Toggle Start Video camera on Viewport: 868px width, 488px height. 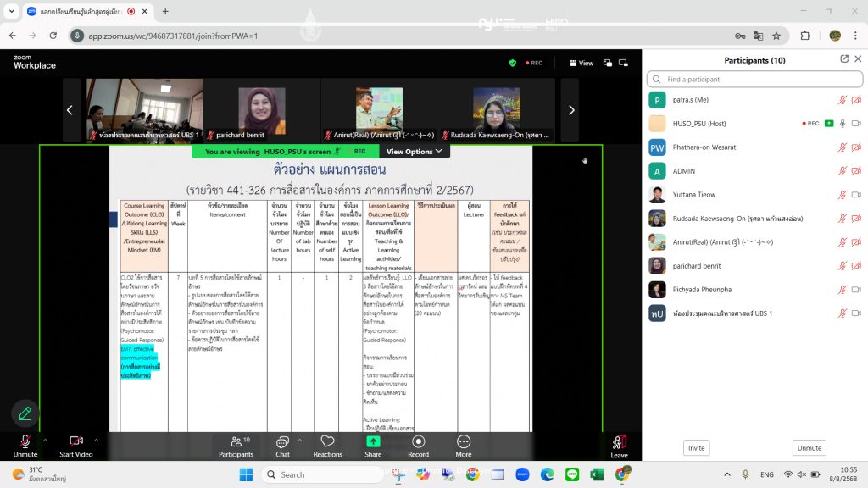pos(75,446)
